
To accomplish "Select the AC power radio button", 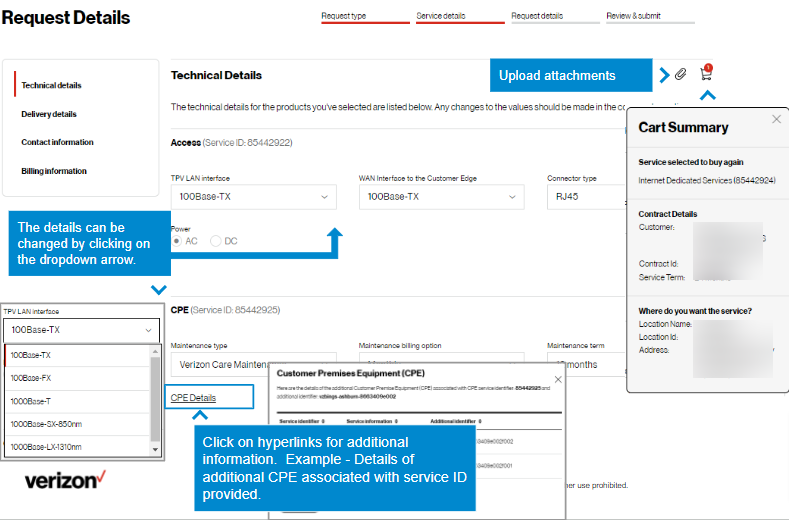I will [177, 241].
